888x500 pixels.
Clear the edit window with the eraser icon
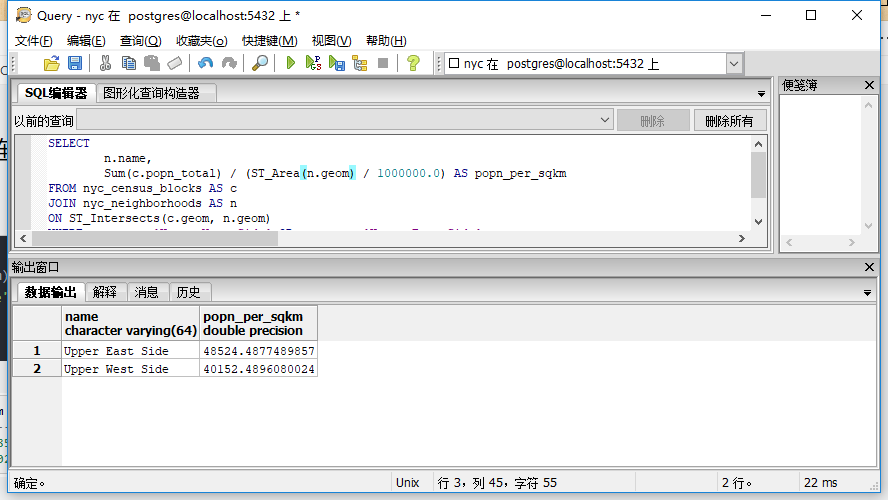(x=175, y=63)
